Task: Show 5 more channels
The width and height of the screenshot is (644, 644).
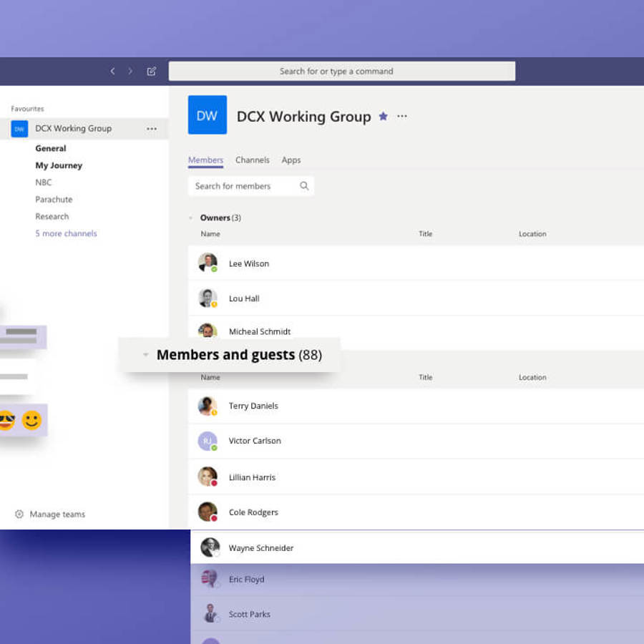Action: 66,234
